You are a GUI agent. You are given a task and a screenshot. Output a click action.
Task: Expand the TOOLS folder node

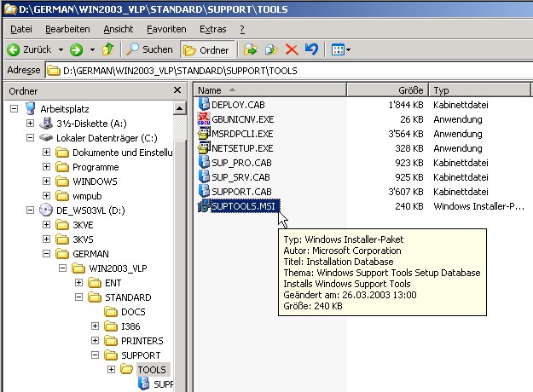click(x=111, y=369)
